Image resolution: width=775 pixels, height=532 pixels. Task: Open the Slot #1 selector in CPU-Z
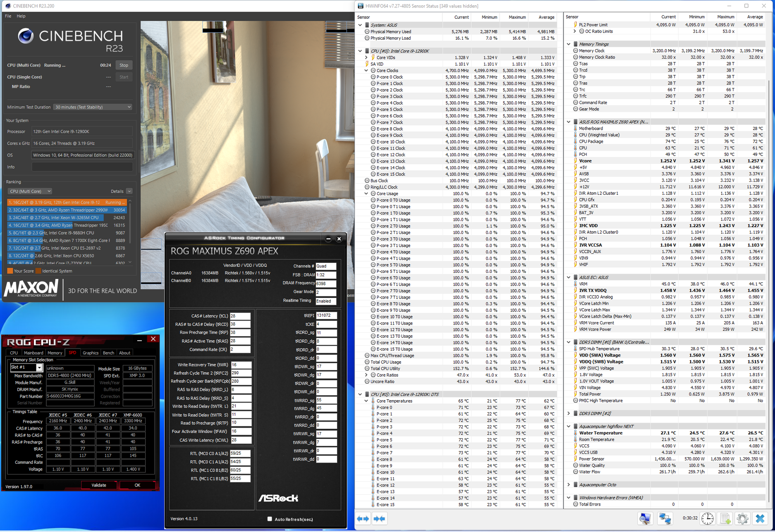click(26, 367)
